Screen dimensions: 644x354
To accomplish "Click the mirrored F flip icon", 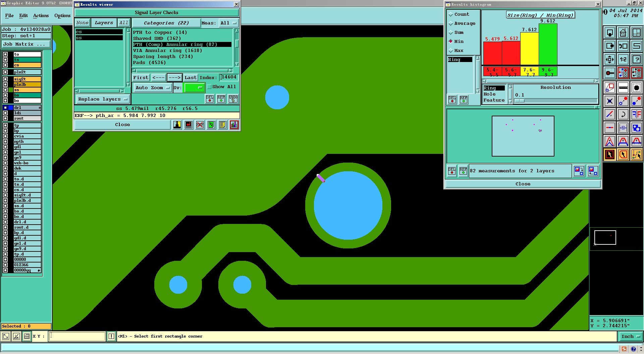I will coord(636,115).
